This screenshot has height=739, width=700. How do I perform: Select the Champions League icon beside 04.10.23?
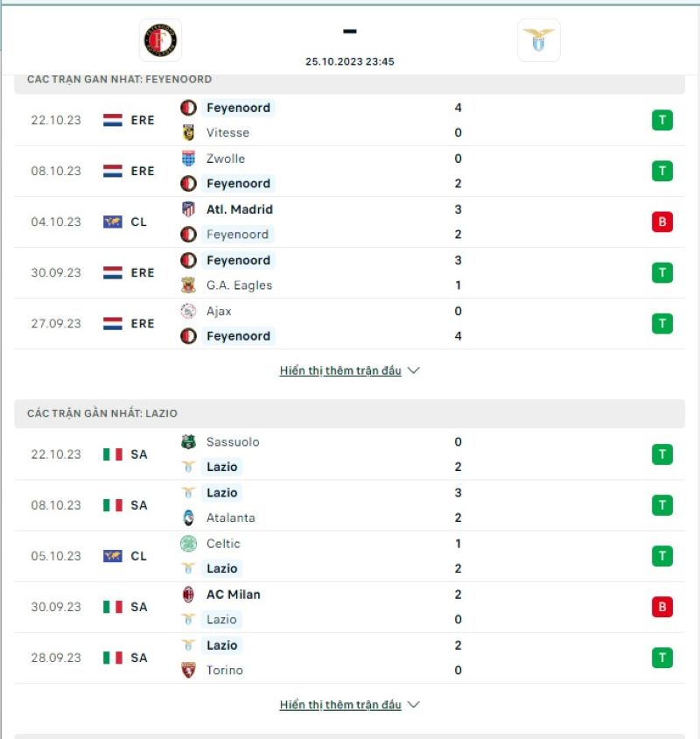click(115, 222)
